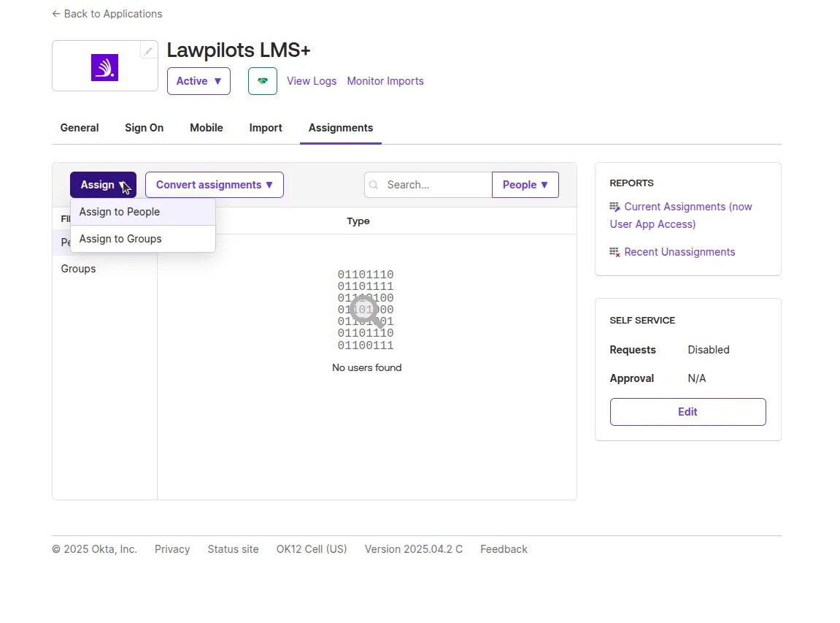Click Edit in Self Service panel

pos(688,412)
